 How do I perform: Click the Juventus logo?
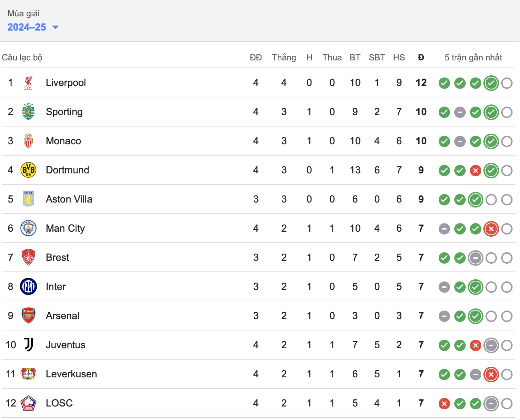[28, 345]
